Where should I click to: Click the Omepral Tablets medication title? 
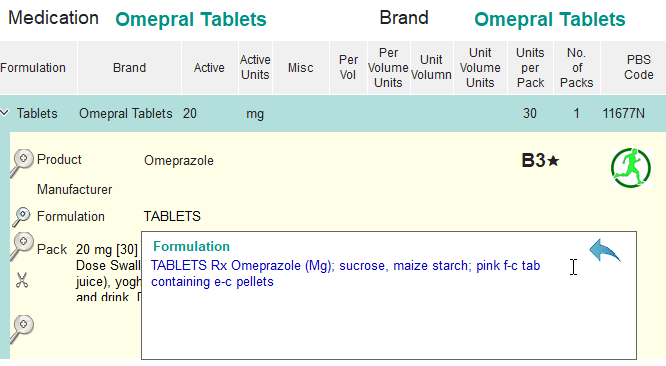(191, 19)
